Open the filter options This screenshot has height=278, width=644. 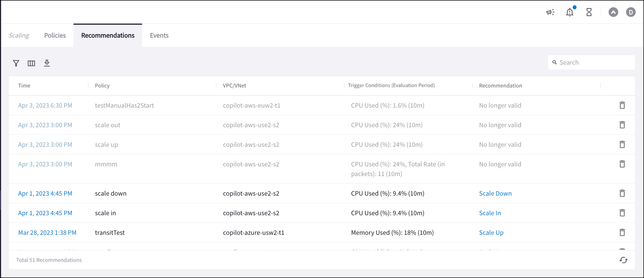coord(16,63)
